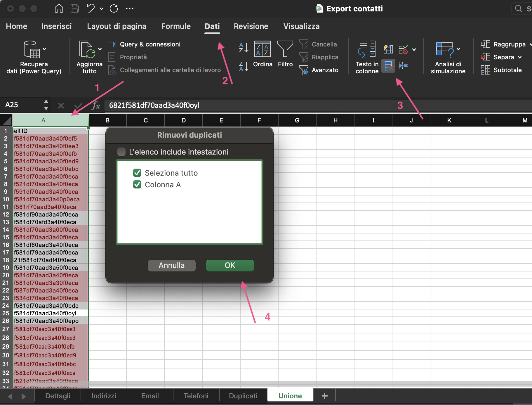This screenshot has width=532, height=405.
Task: Click the Flash Fill lightning icon
Action: [x=388, y=49]
